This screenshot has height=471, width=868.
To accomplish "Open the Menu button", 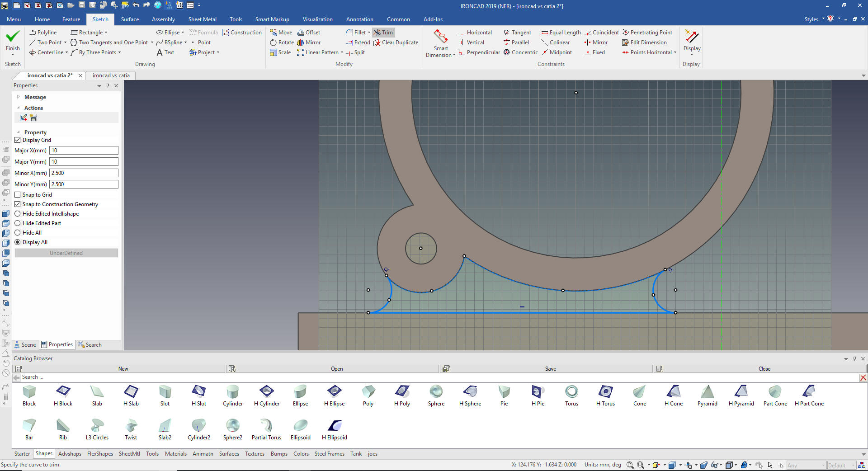I will 14,19.
